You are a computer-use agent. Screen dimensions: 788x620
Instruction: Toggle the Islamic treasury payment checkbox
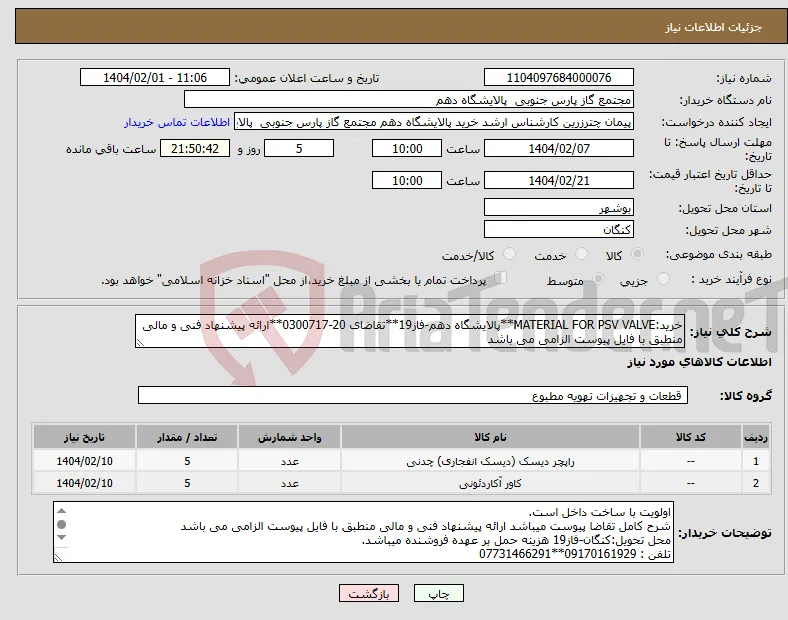click(x=501, y=278)
